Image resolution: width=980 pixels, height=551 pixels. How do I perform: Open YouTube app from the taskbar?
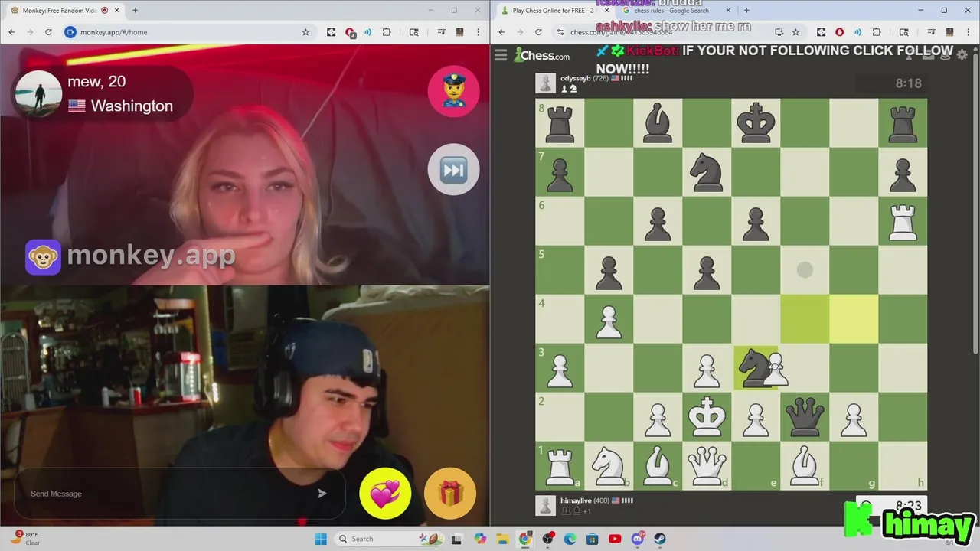[x=615, y=539]
